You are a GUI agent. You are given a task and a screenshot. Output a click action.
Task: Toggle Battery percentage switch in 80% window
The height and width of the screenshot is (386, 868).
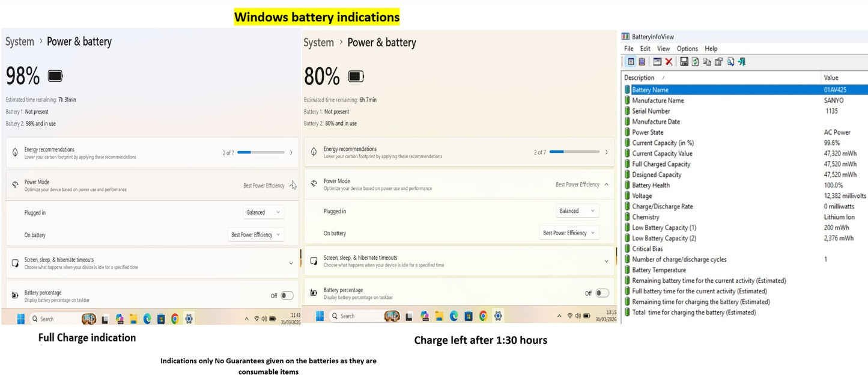[x=602, y=293]
